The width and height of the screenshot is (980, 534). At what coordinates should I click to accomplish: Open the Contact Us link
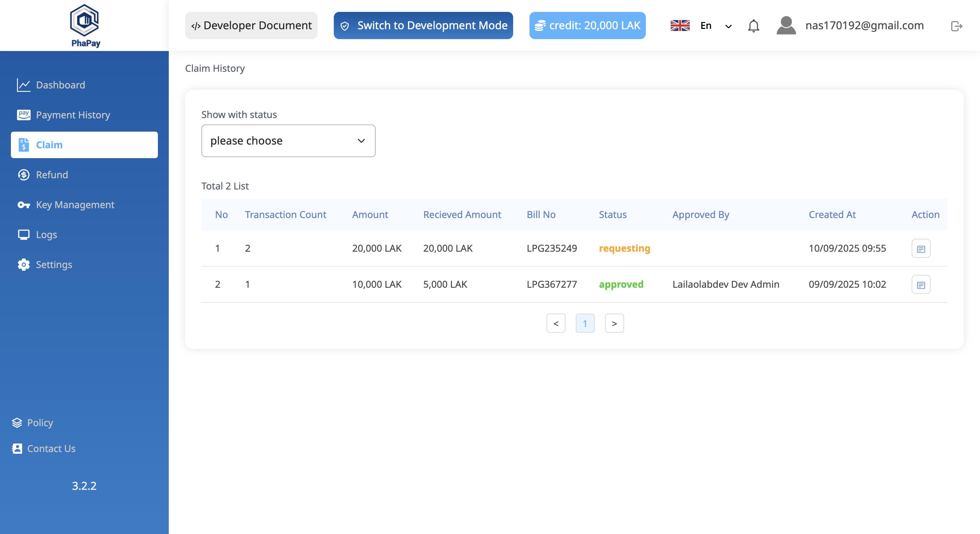tap(51, 448)
